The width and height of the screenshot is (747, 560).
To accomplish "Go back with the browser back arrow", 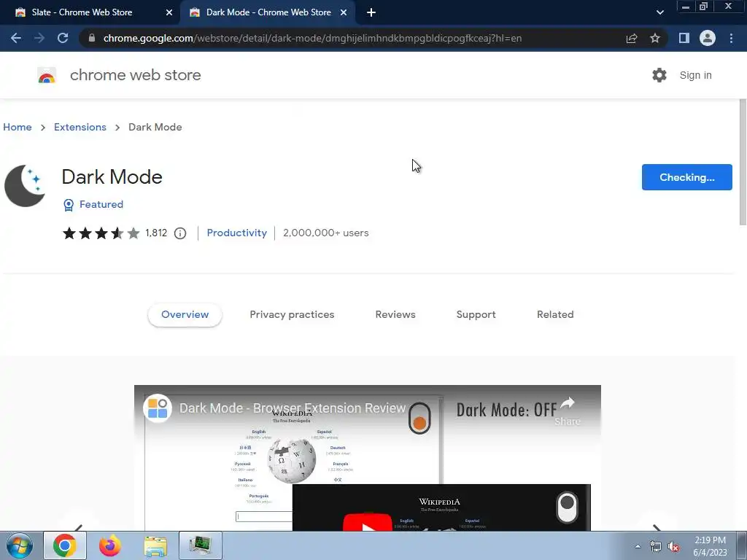I will (x=16, y=38).
